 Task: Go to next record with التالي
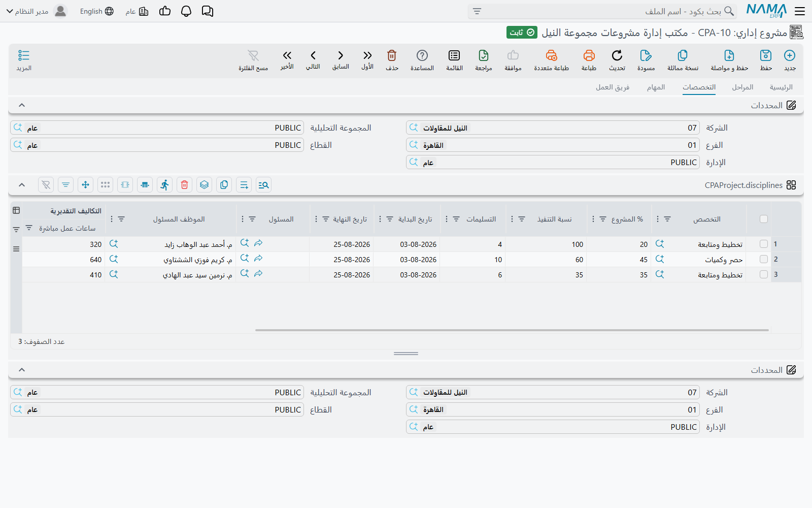[x=313, y=60]
